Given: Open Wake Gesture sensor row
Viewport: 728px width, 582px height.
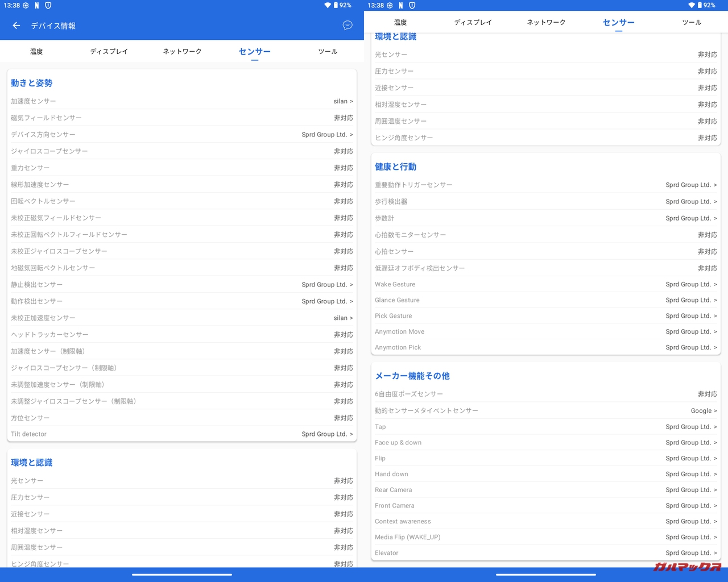Looking at the screenshot, I should click(x=546, y=284).
